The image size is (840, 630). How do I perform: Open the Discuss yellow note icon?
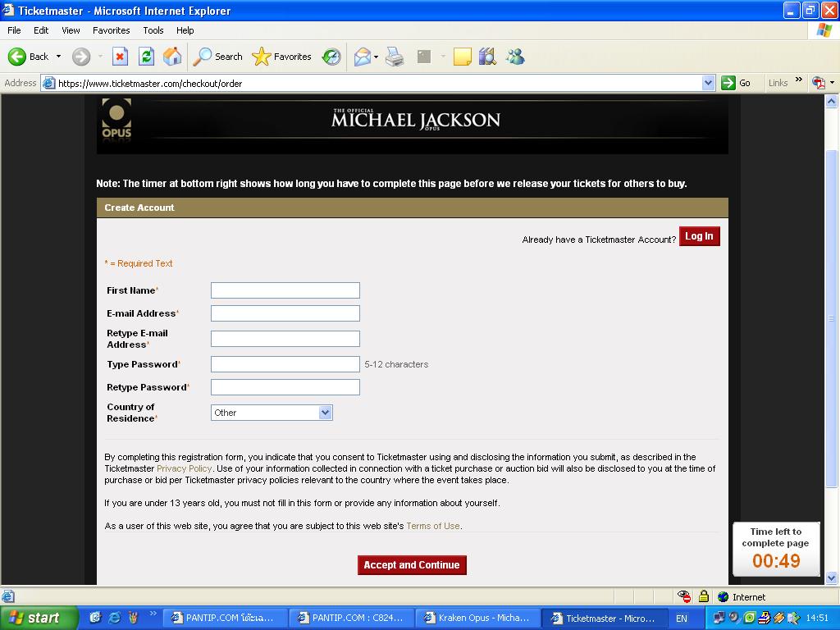tap(462, 57)
